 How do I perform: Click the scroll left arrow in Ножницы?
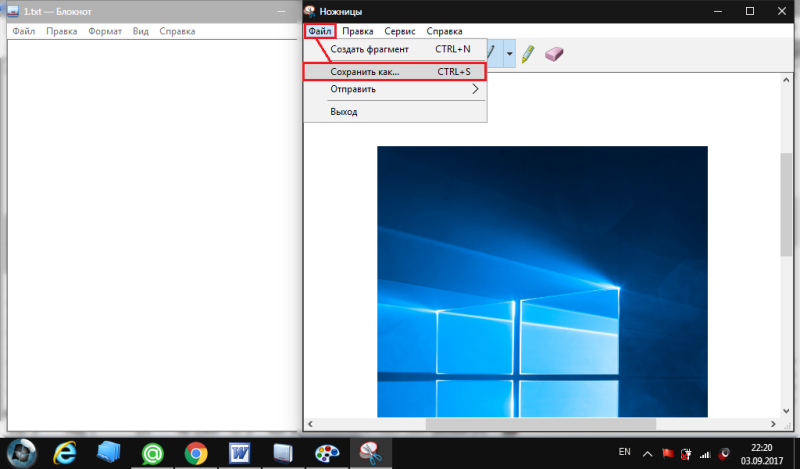coord(310,424)
